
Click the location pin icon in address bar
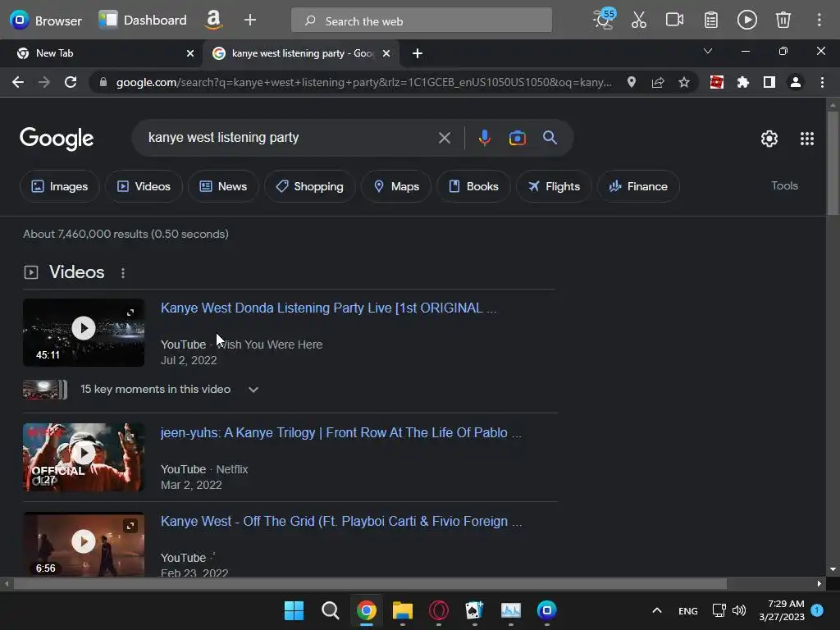(x=632, y=82)
